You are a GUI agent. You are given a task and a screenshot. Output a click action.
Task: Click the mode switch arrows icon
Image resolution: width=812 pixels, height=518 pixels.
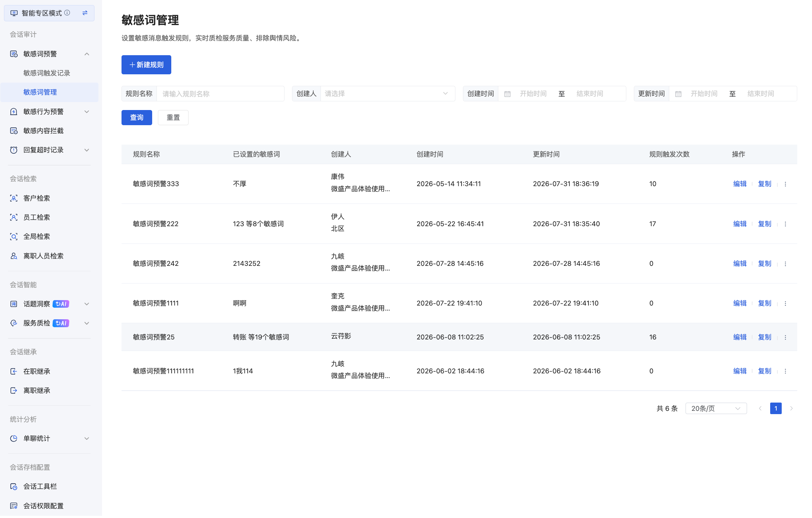click(85, 13)
